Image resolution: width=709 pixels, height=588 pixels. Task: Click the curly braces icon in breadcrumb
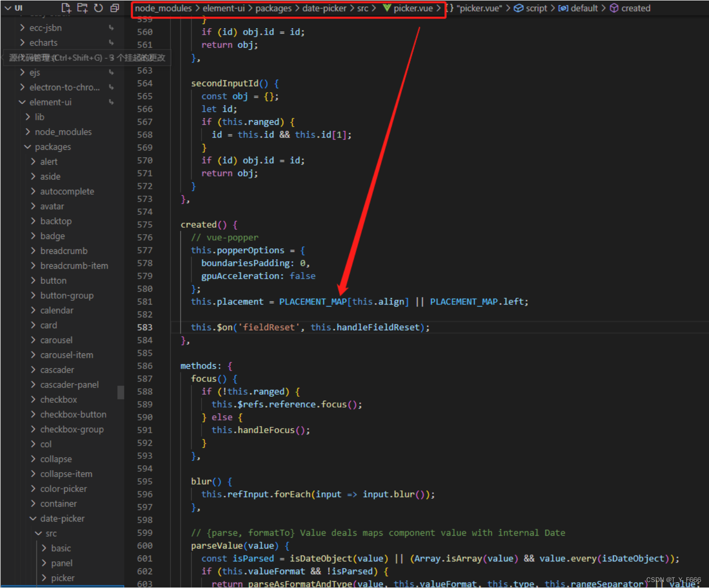(450, 8)
